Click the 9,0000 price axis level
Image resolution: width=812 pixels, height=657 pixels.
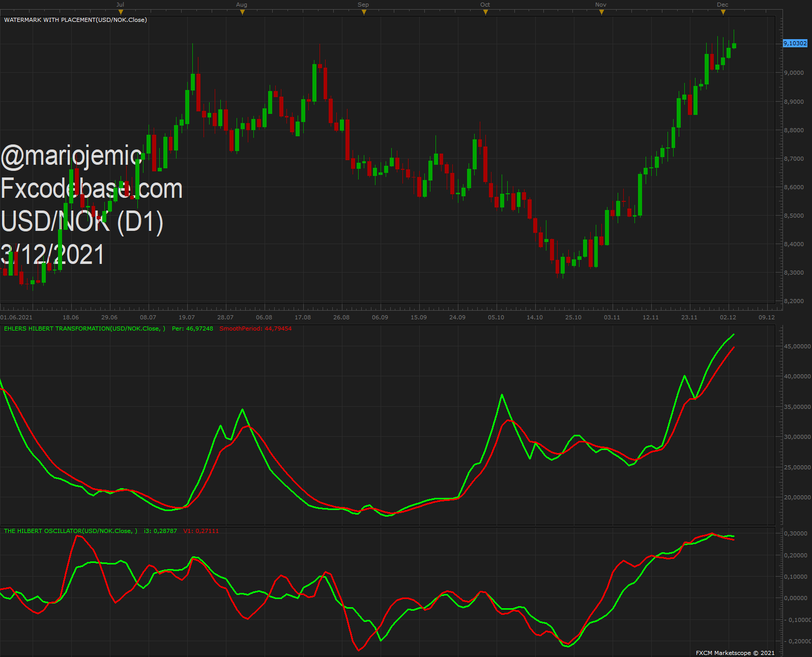[794, 73]
